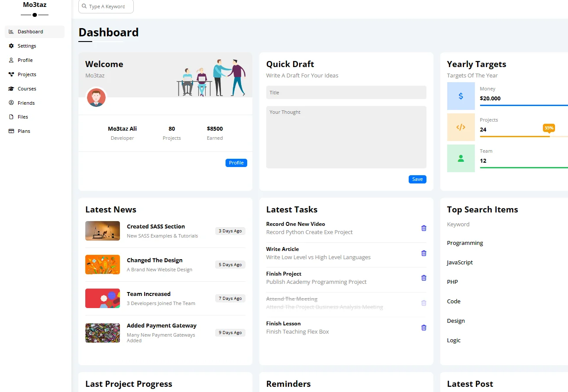Click the 3 Days Ago label
This screenshot has height=392, width=568.
[x=230, y=231]
